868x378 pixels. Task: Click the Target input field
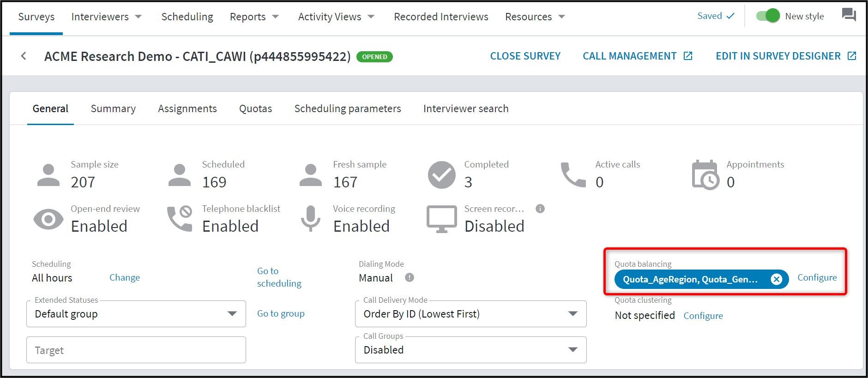pyautogui.click(x=136, y=350)
